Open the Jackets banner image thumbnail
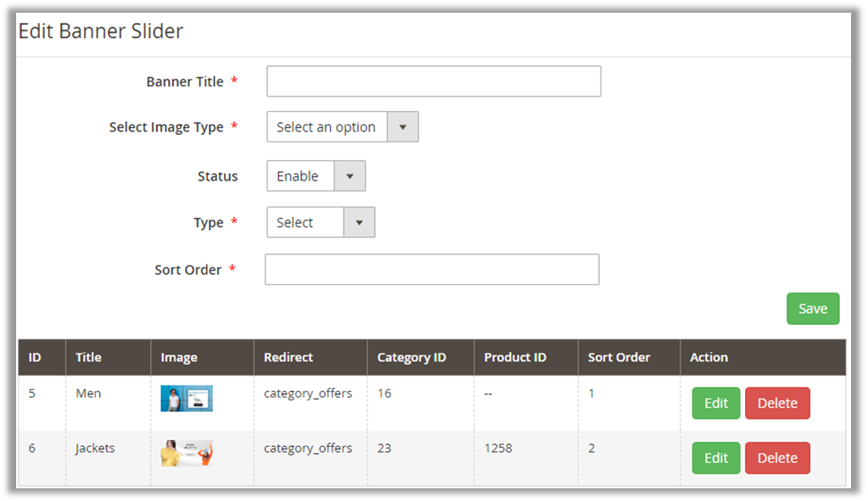Viewport: 868px width, 501px height. tap(187, 453)
